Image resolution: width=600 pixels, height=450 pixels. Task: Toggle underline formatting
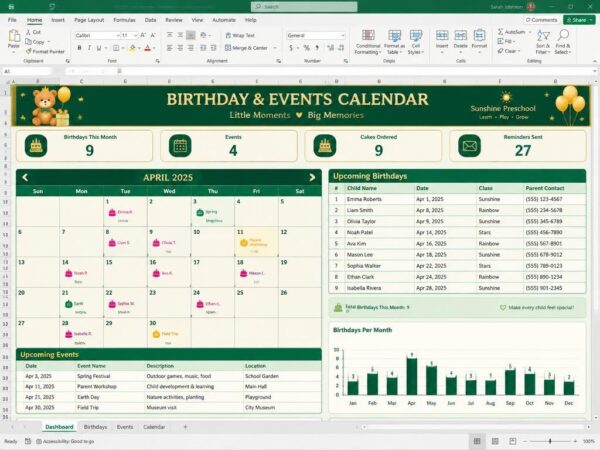[99, 48]
